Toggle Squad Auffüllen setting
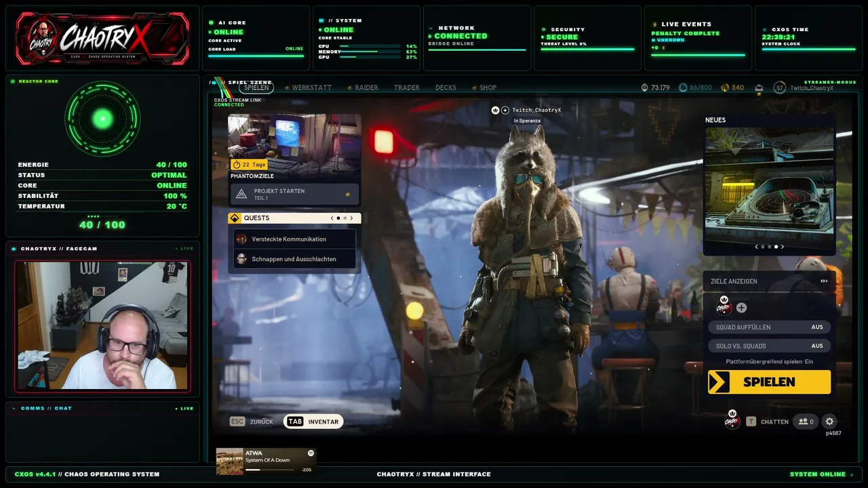The image size is (868, 488). [x=769, y=327]
